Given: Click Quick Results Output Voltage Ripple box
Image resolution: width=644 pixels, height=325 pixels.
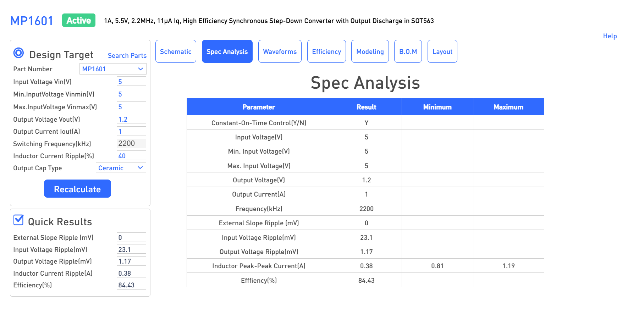Looking at the screenshot, I should coord(131,261).
